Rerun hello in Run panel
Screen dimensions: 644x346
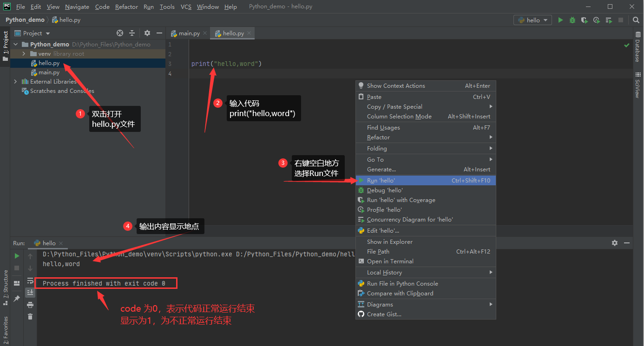[17, 256]
